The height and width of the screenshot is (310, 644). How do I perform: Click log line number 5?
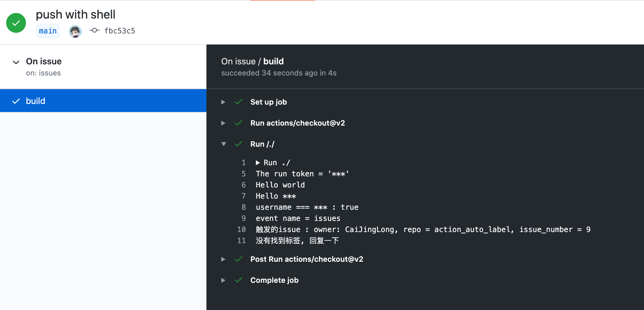tap(244, 174)
